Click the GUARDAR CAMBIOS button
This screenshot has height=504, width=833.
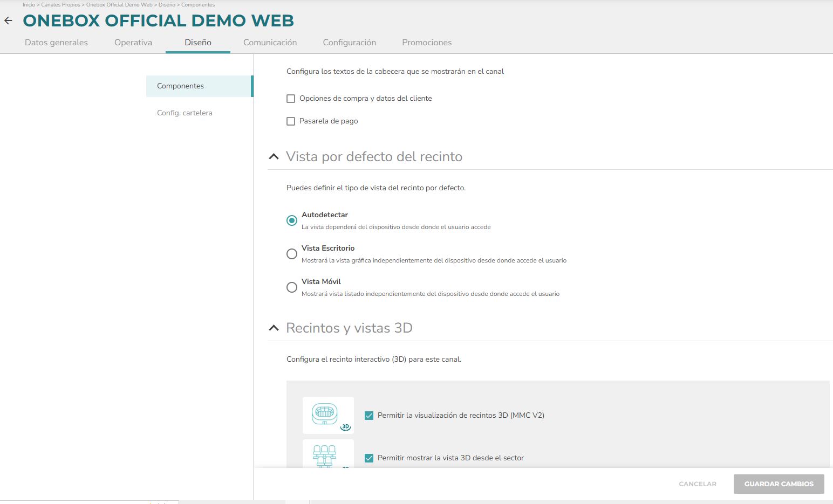(x=779, y=484)
